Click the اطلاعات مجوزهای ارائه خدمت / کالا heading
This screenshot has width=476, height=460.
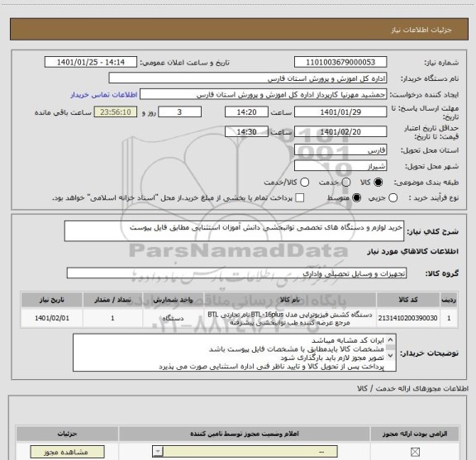click(413, 388)
